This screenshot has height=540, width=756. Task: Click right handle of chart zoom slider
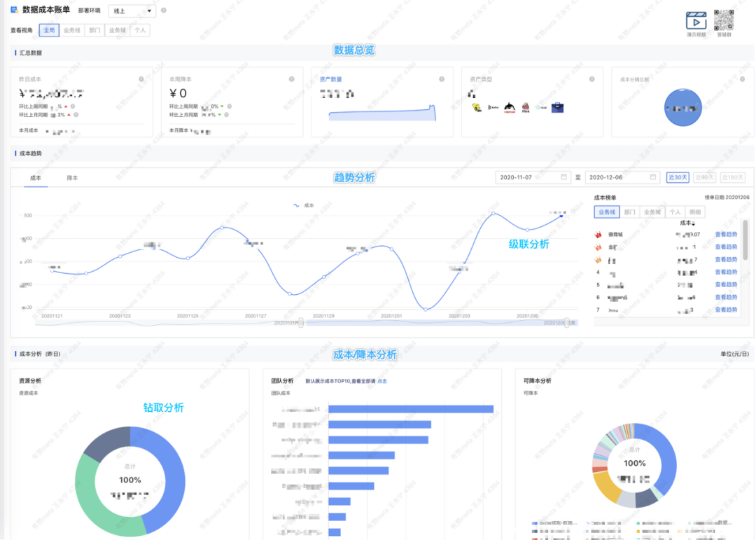click(567, 323)
